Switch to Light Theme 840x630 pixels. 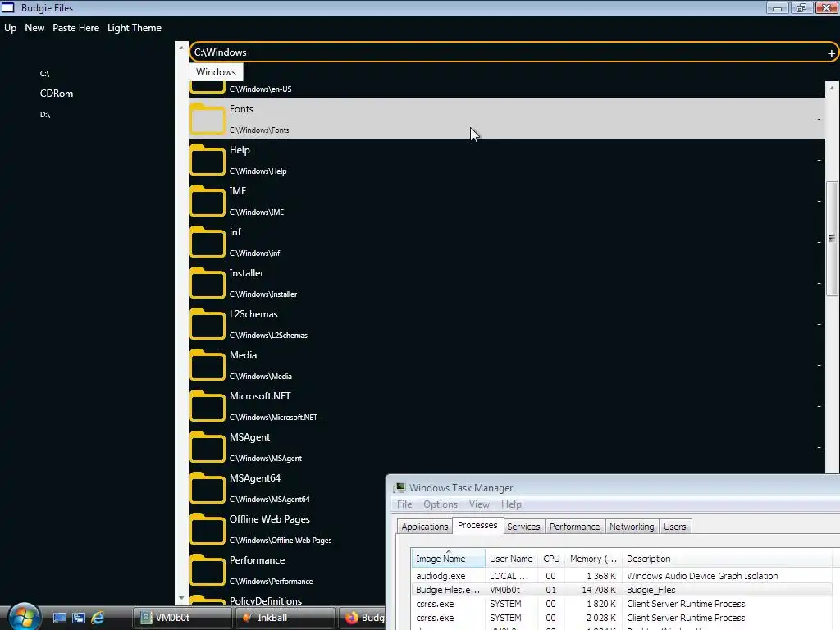(135, 28)
